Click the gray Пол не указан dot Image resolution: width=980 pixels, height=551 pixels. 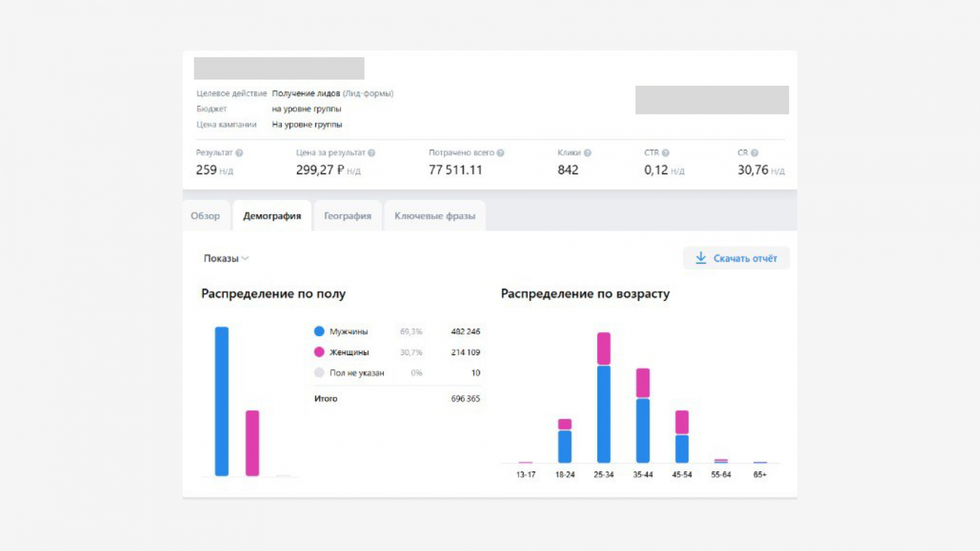coord(319,373)
